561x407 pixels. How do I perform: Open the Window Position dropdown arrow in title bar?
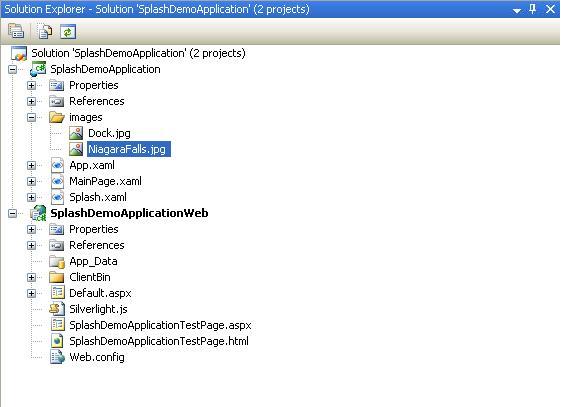tap(516, 10)
